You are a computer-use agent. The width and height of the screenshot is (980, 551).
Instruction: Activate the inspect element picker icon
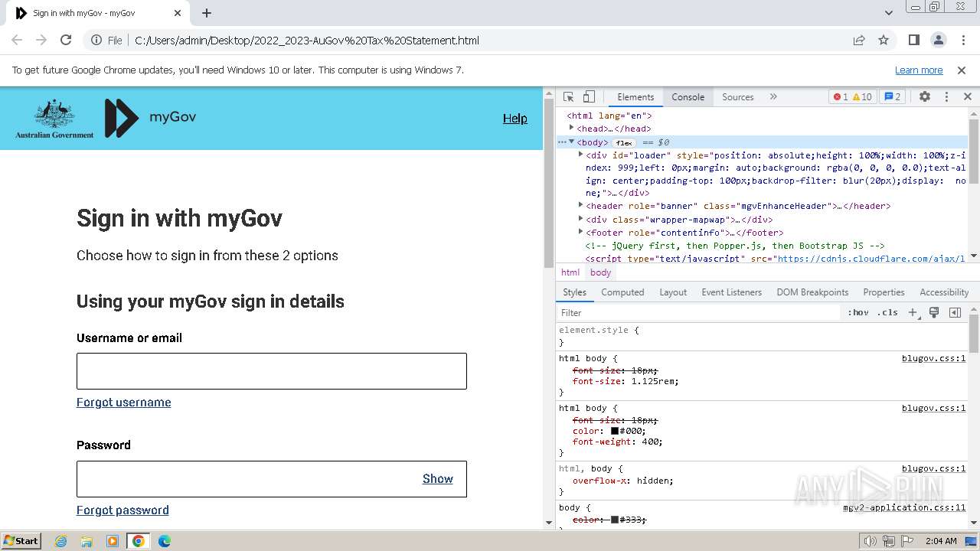click(568, 97)
